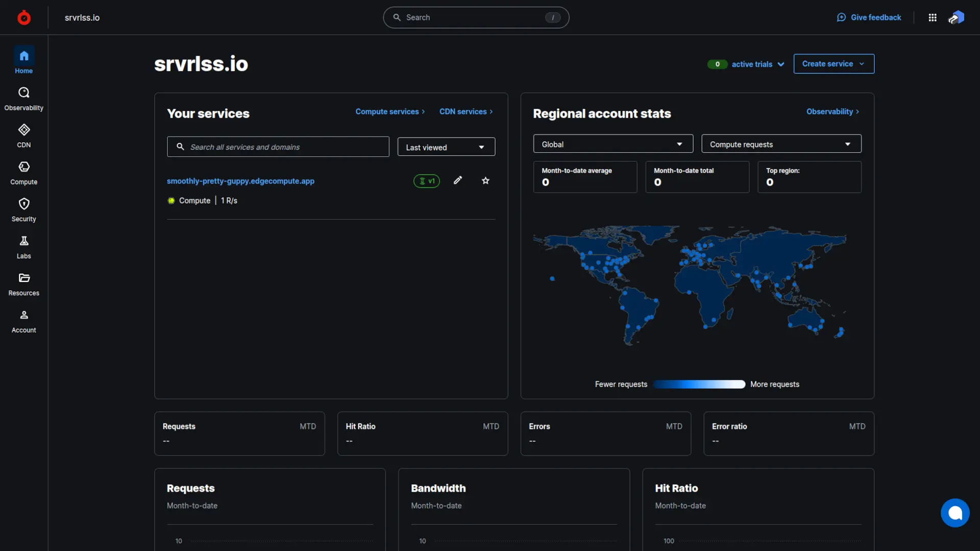Click the search magnifier in services field

(180, 147)
